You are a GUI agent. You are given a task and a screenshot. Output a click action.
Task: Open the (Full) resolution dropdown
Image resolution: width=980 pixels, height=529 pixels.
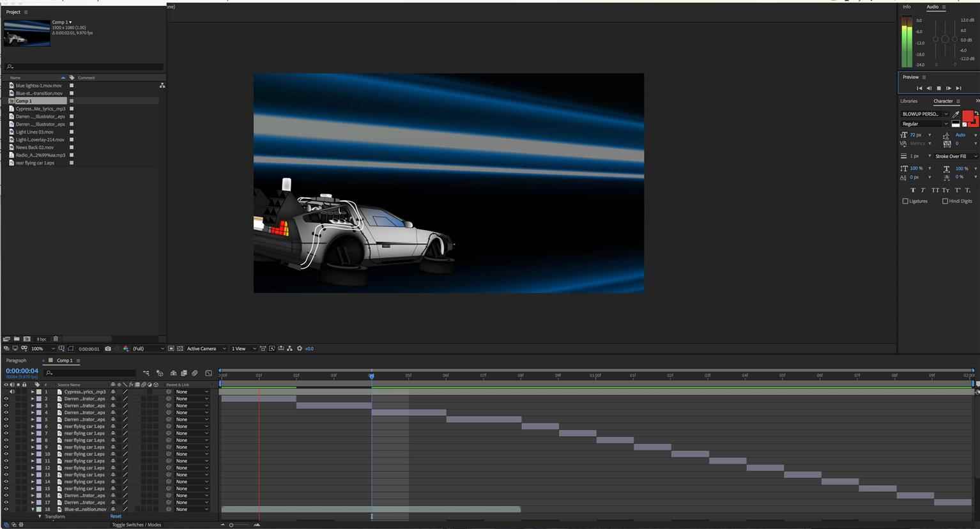pos(148,349)
